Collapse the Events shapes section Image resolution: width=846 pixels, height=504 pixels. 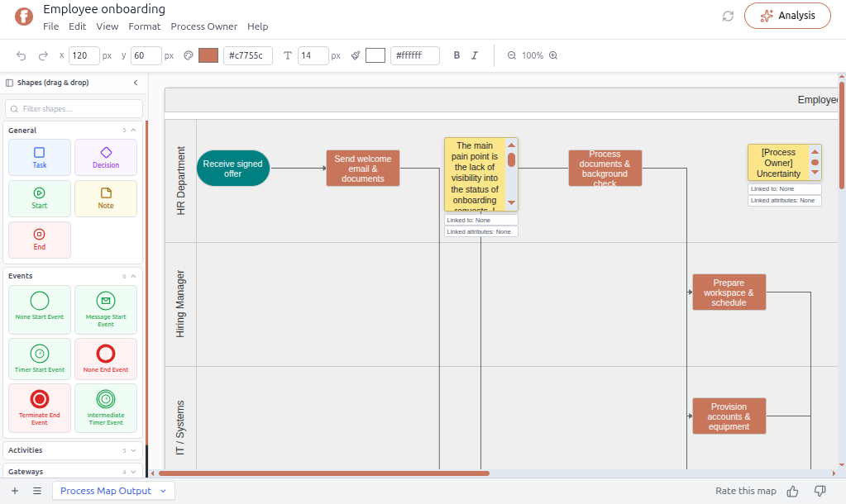[133, 276]
